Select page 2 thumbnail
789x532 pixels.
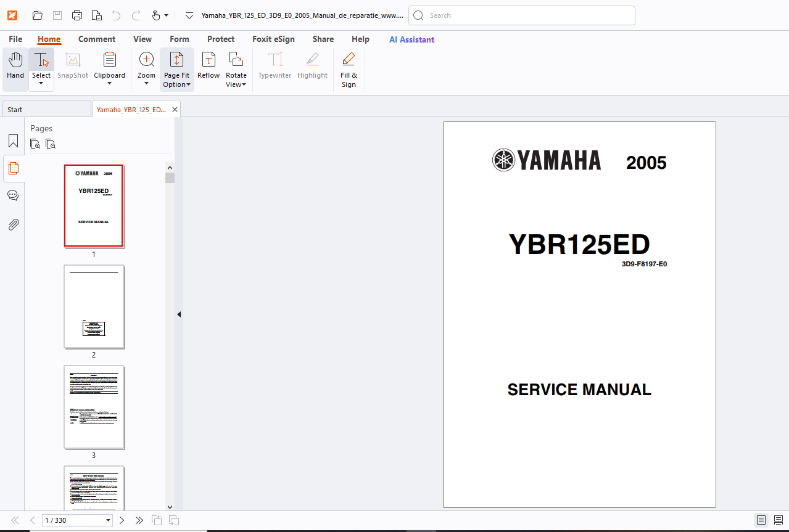94,306
